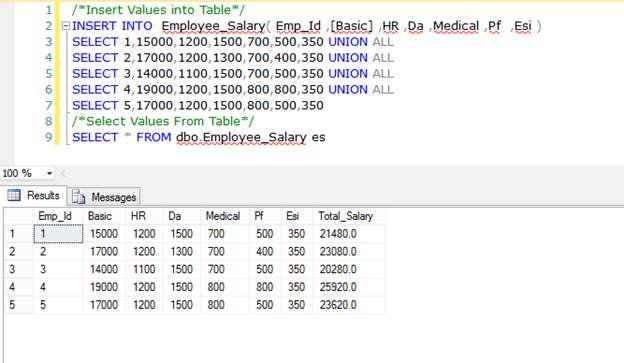Click the Basic value 14000 cell
The height and width of the screenshot is (363, 624).
point(105,269)
